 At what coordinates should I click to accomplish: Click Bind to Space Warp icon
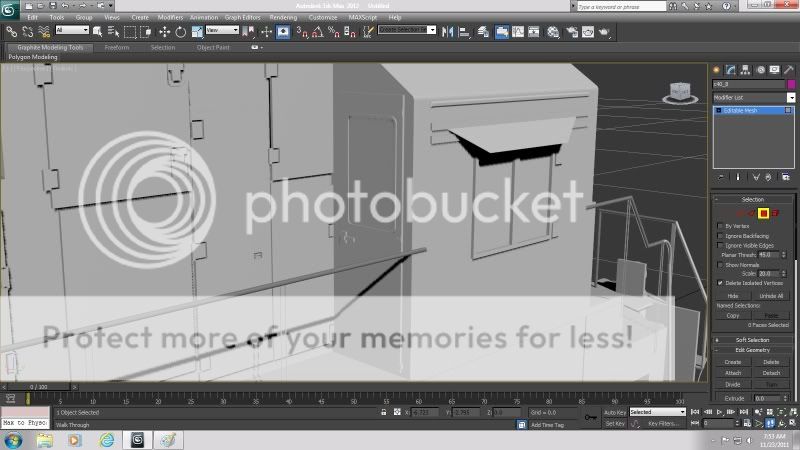coord(44,32)
